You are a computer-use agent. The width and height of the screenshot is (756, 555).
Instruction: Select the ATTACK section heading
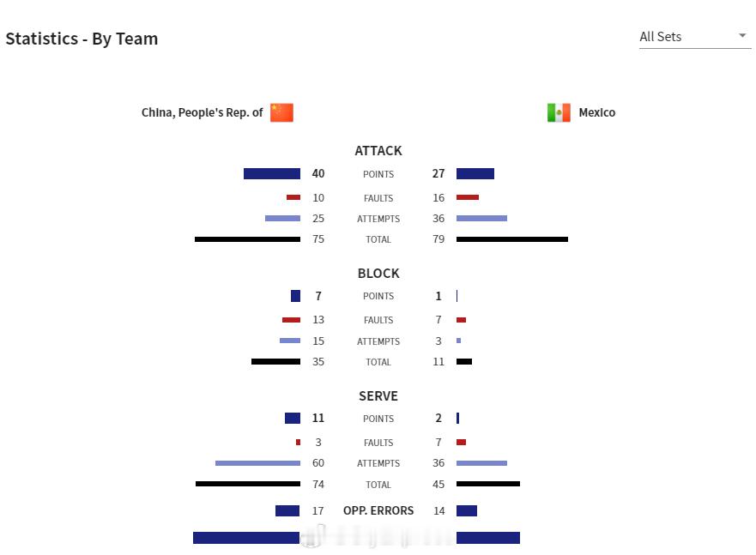click(x=378, y=151)
